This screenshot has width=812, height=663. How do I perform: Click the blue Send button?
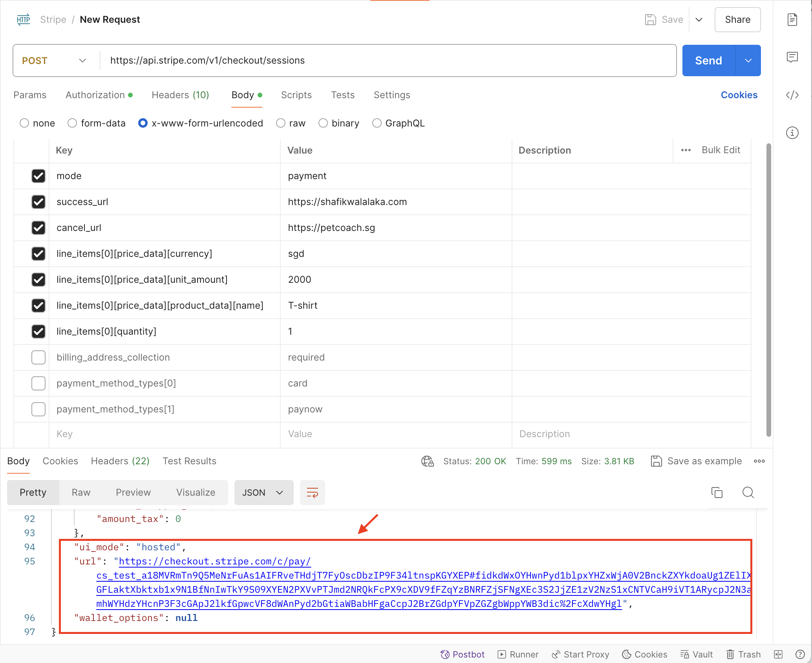tap(709, 60)
